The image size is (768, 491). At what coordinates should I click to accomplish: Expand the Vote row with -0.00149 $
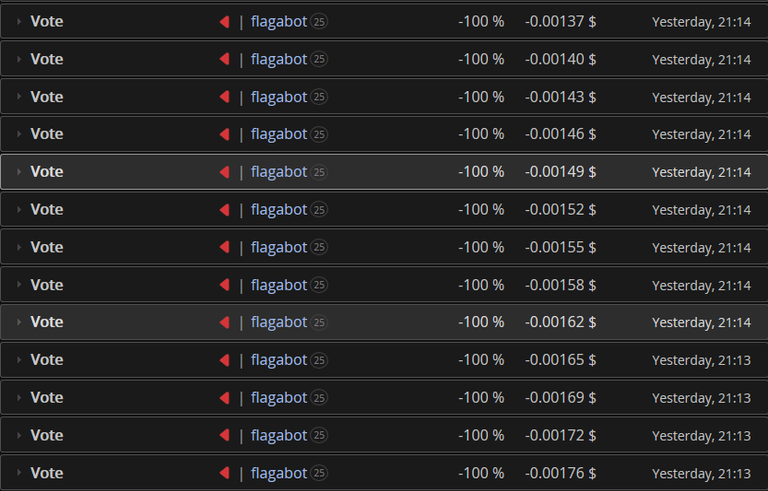tap(19, 172)
